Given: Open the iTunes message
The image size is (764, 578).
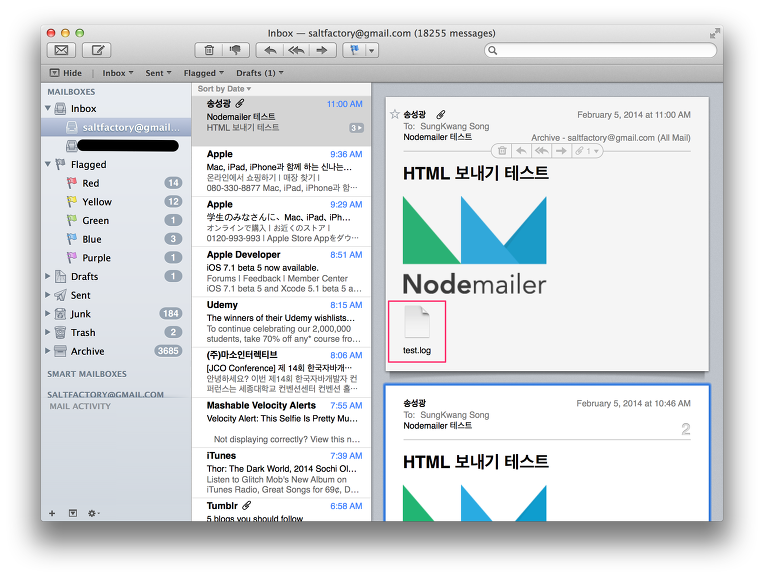Looking at the screenshot, I should (282, 473).
